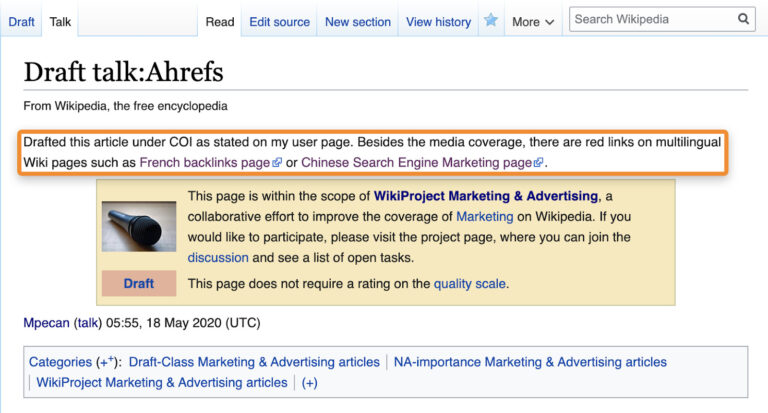This screenshot has width=768, height=413.
Task: Open external link icon after French backlinks page
Action: [277, 162]
